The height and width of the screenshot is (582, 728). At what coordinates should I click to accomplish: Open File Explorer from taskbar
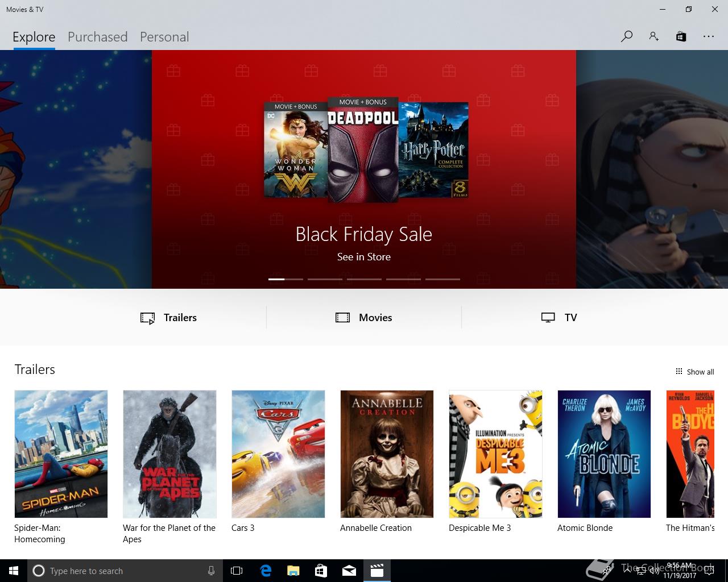293,571
